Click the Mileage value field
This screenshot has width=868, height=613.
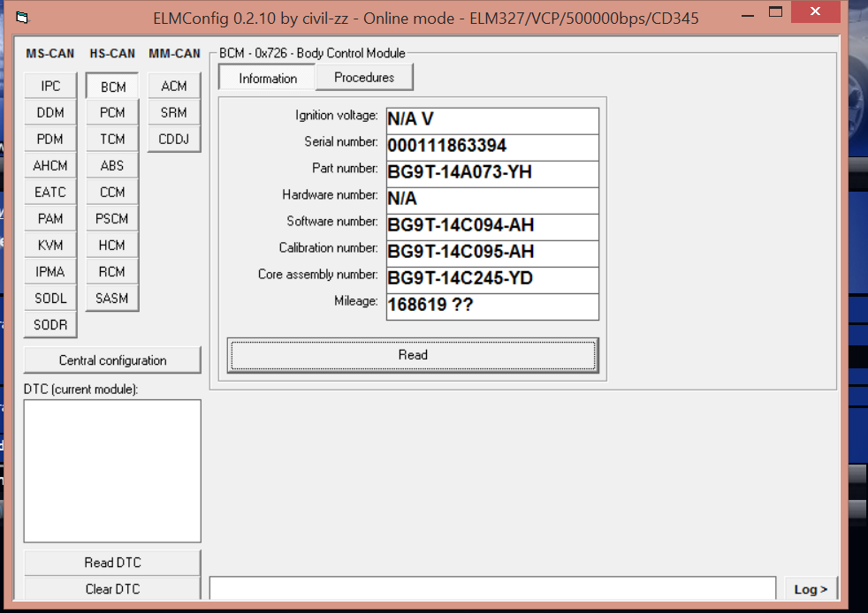(492, 306)
